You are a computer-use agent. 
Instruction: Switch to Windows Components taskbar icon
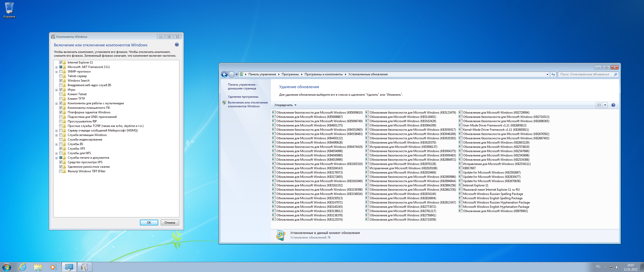pos(85,267)
